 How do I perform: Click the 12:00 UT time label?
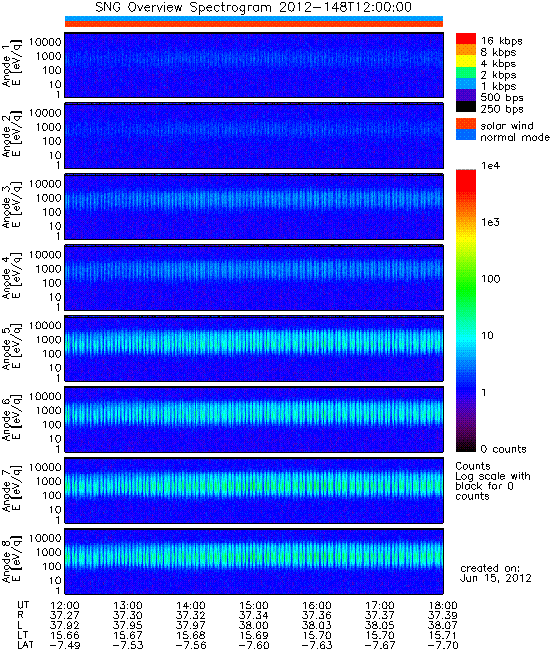[x=64, y=606]
